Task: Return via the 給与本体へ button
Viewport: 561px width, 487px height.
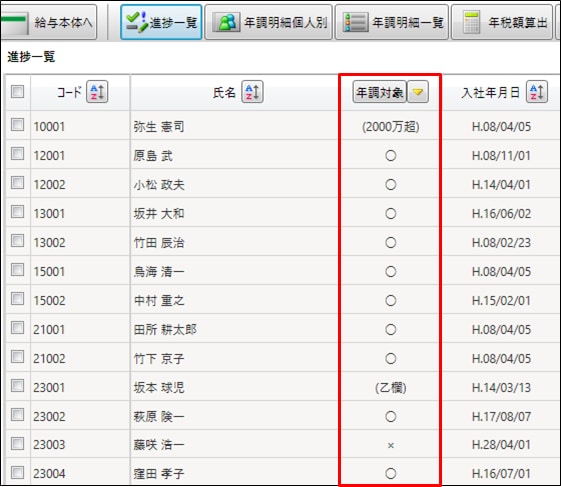Action: (48, 22)
